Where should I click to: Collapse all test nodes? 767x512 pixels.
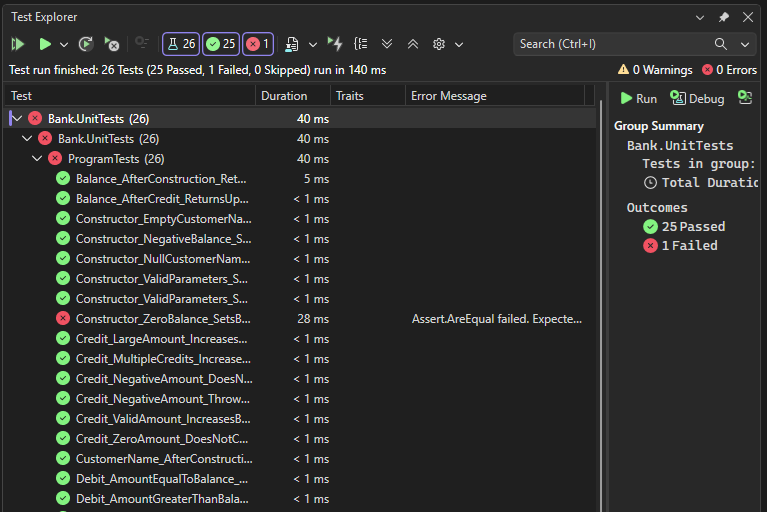(413, 44)
